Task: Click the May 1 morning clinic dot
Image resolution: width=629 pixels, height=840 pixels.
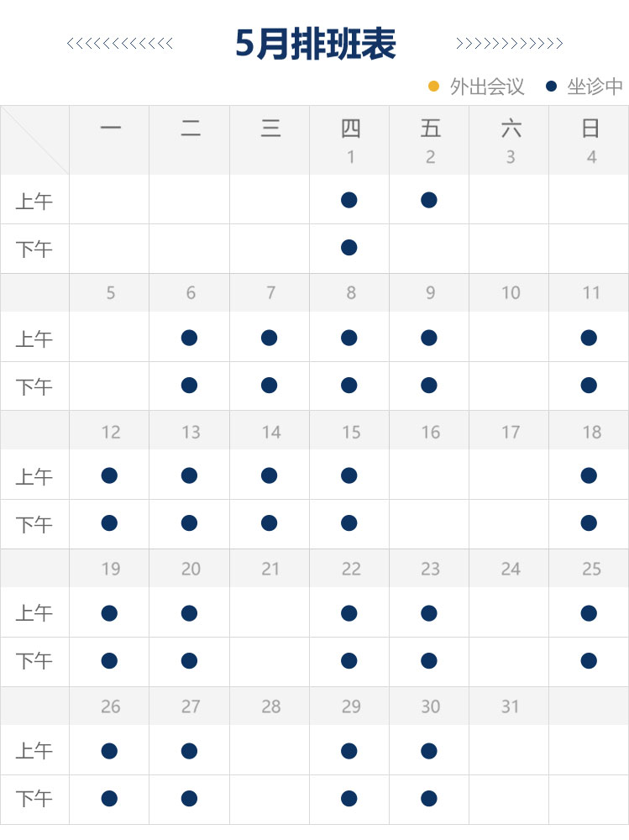Action: pos(349,200)
